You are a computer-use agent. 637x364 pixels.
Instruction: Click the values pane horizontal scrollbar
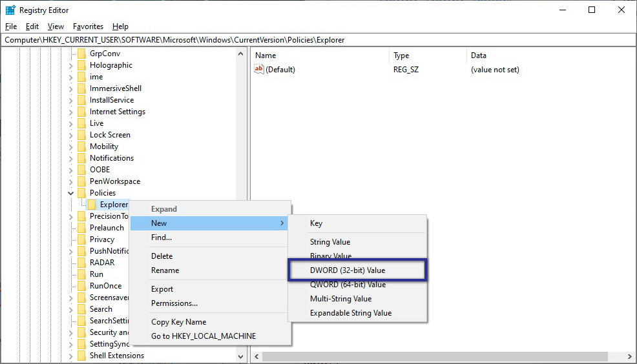pyautogui.click(x=435, y=356)
